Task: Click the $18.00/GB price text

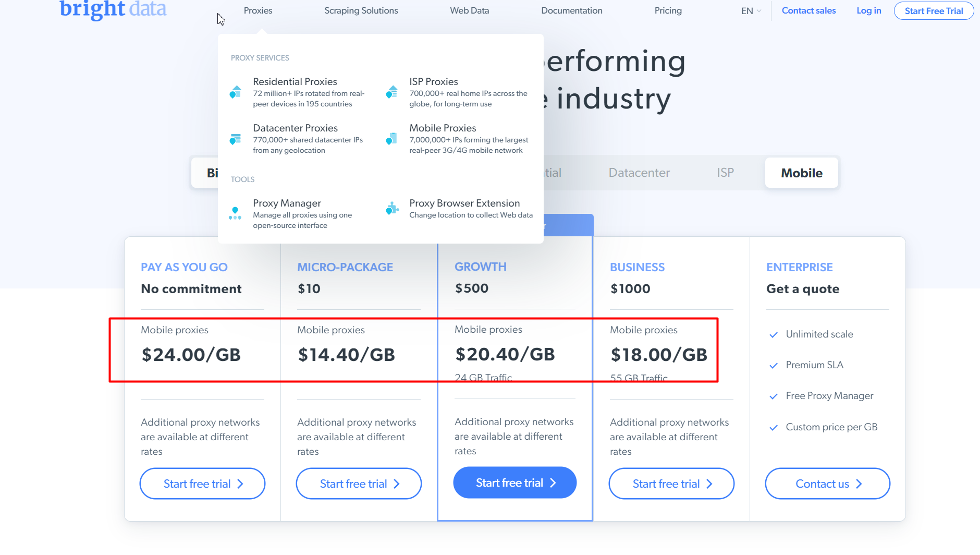Action: point(659,355)
